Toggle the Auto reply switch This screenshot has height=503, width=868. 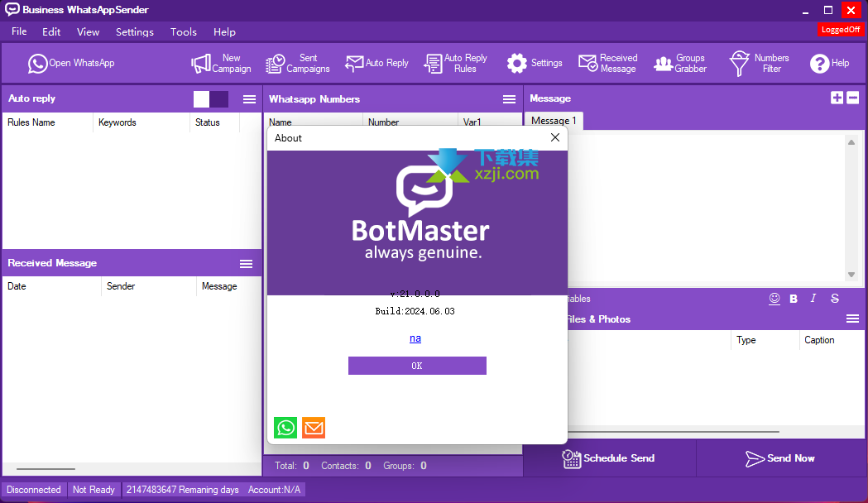click(x=211, y=99)
